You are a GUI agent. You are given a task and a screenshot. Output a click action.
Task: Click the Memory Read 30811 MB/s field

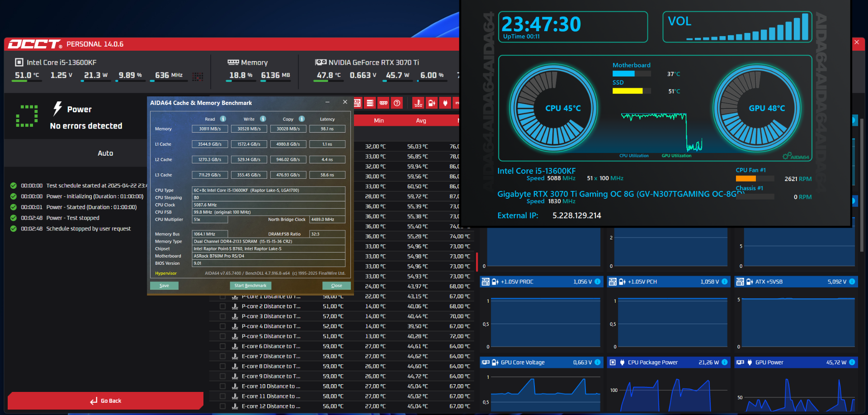210,129
